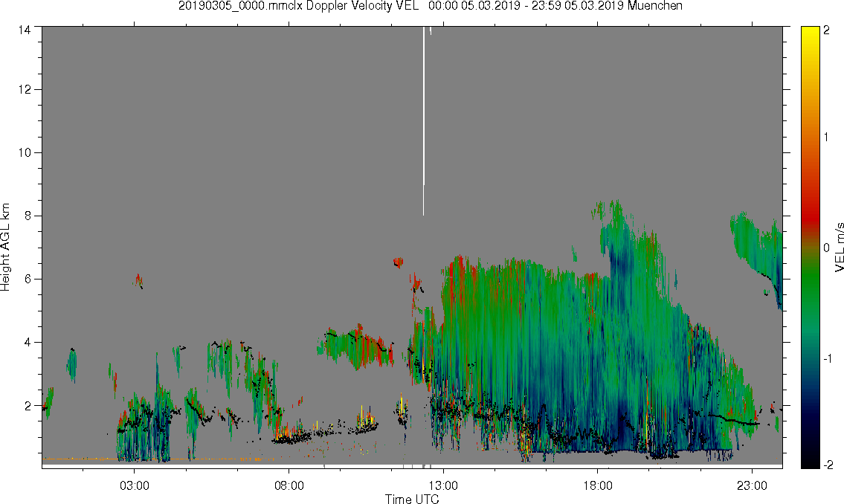Click the colorbar value 0

coord(826,248)
